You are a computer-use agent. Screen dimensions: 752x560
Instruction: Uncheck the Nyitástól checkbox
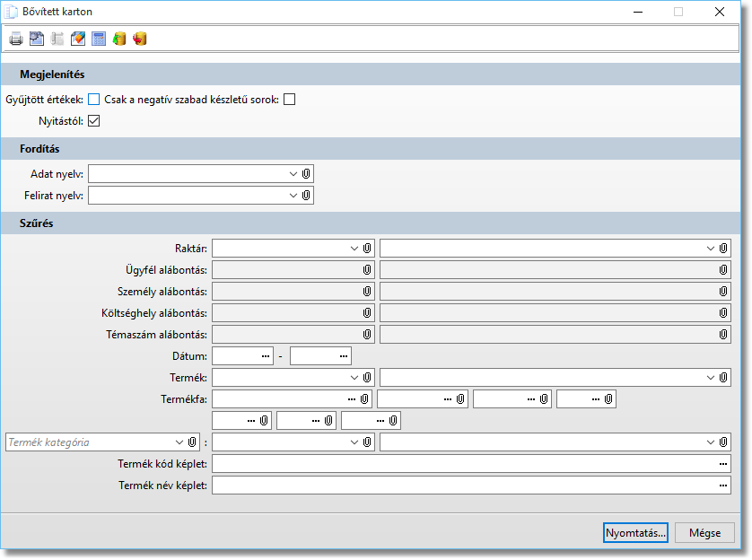pos(94,121)
